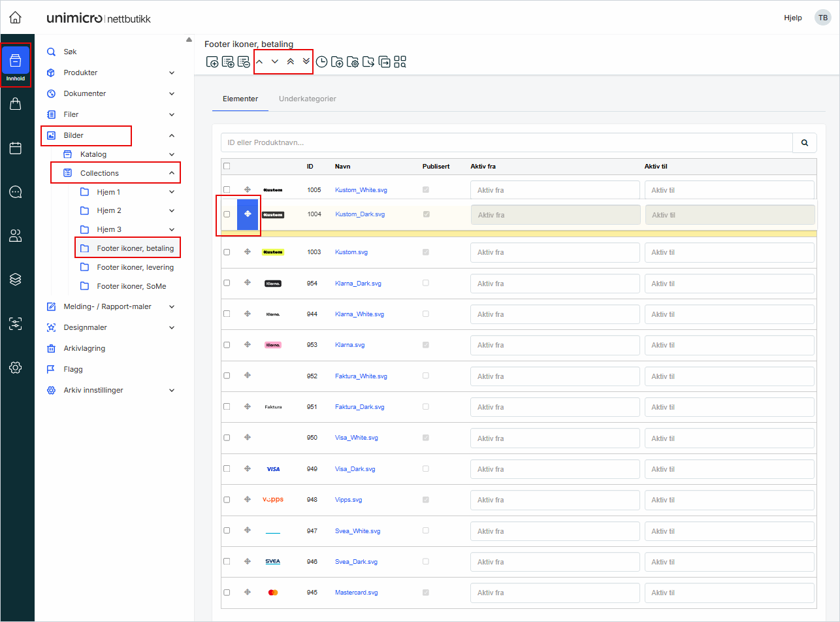Open the Innhold section in left rail

click(x=16, y=65)
